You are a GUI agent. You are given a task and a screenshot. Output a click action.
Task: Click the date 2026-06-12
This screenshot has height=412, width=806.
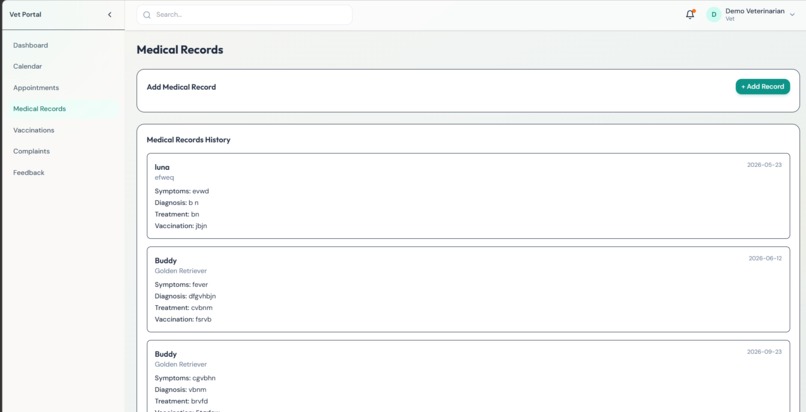tap(765, 258)
